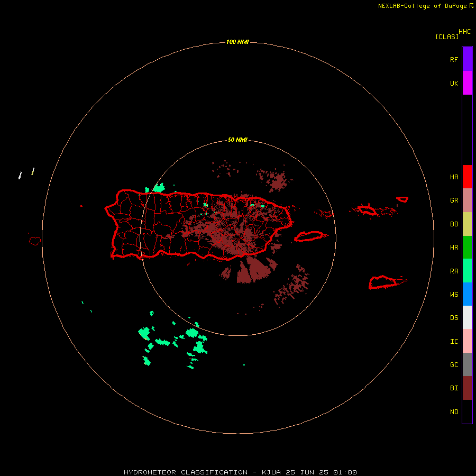Image resolution: width=476 pixels, height=476 pixels.
Task: Click the NEXLAB-College of DuPage credit
Action: [x=426, y=6]
